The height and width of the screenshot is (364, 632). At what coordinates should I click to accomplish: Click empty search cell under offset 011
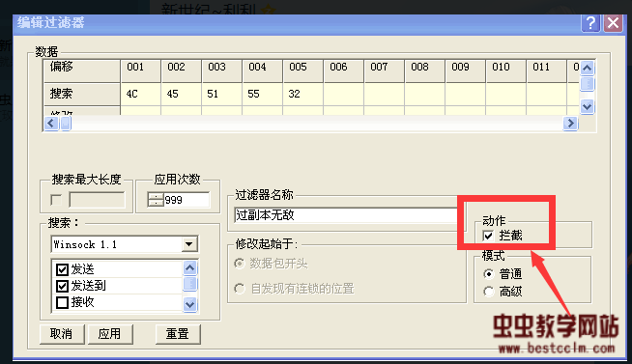tap(547, 95)
